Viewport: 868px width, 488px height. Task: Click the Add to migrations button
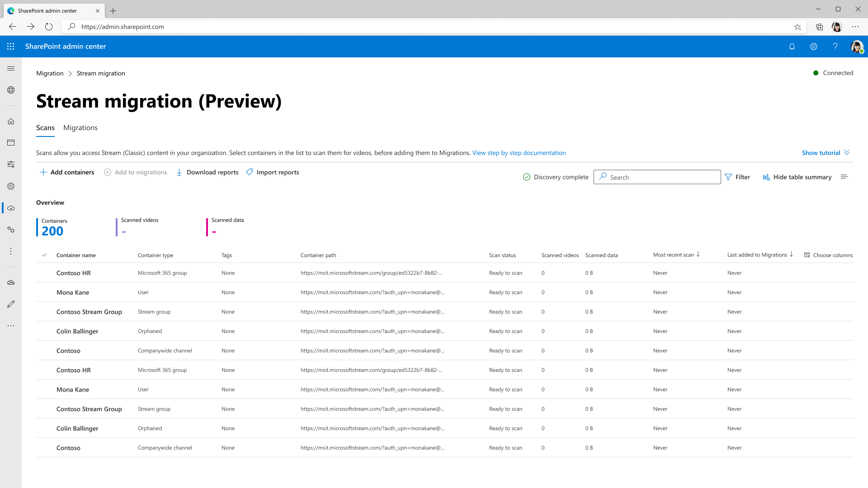(x=135, y=172)
